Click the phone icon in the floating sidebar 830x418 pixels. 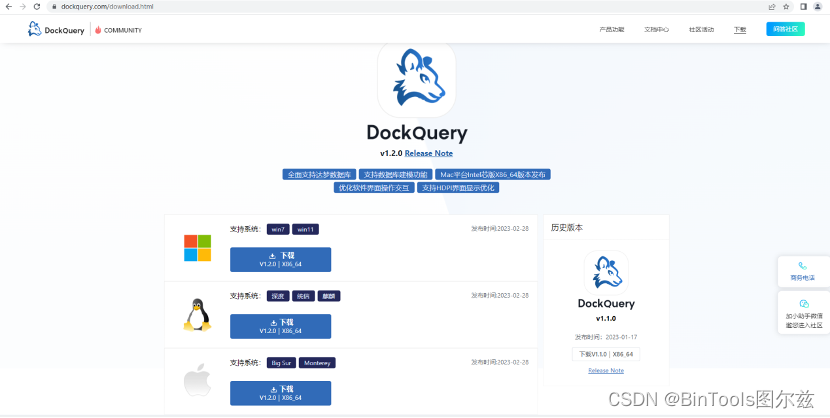click(803, 266)
